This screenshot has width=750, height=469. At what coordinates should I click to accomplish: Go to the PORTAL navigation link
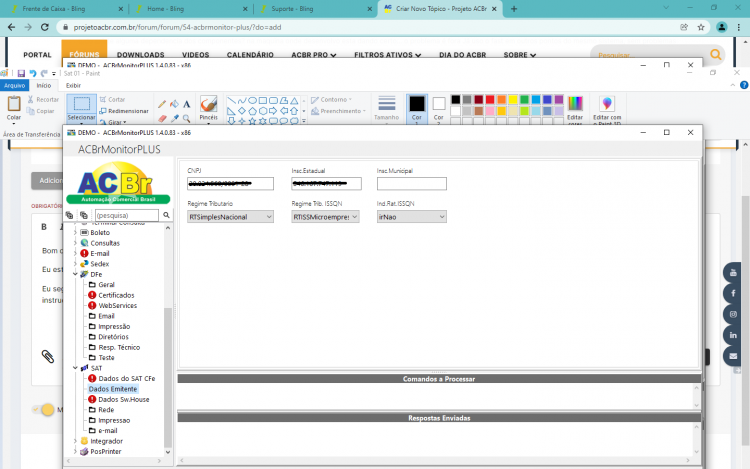pos(37,55)
